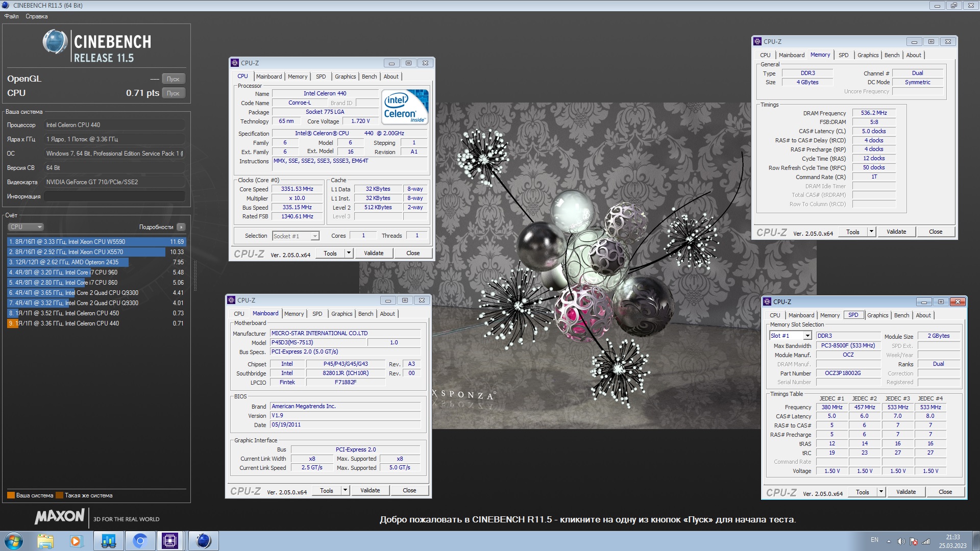Click the Такая же система legend swatch
The image size is (980, 551).
pos(59,495)
